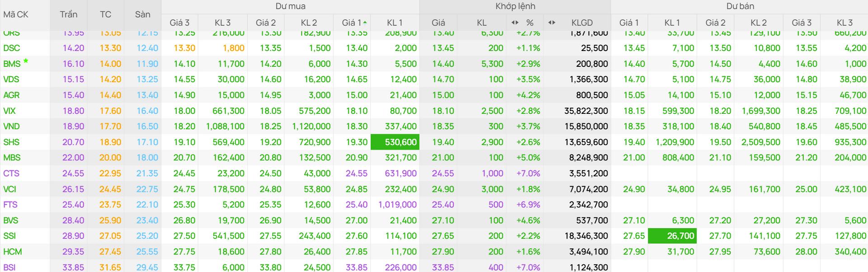Toggle the arrows icon beside the % header
This screenshot has height=272, width=868.
pos(515,22)
